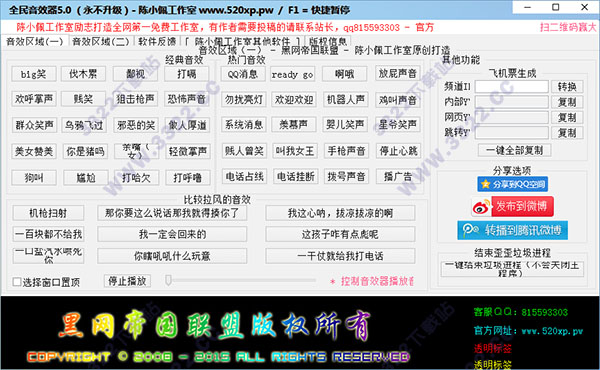Image resolution: width=600 pixels, height=370 pixels.
Task: Play the 狗叫 sound
Action: tap(34, 178)
